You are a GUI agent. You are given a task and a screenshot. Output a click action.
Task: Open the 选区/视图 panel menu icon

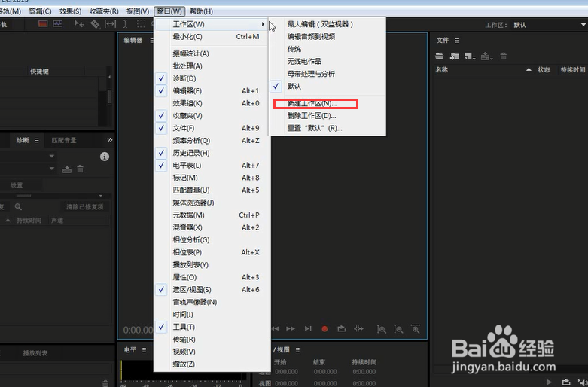[x=297, y=350]
